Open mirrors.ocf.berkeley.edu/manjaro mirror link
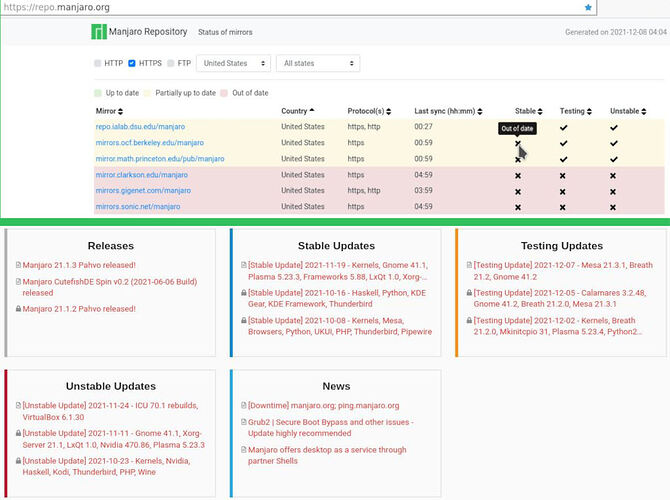The width and height of the screenshot is (670, 500). tap(150, 143)
